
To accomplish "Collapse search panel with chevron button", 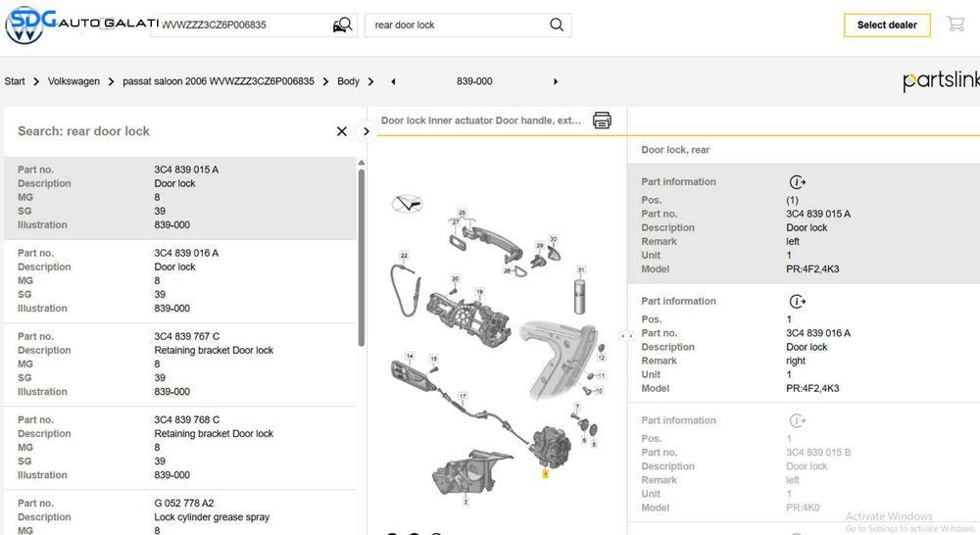I will [367, 131].
